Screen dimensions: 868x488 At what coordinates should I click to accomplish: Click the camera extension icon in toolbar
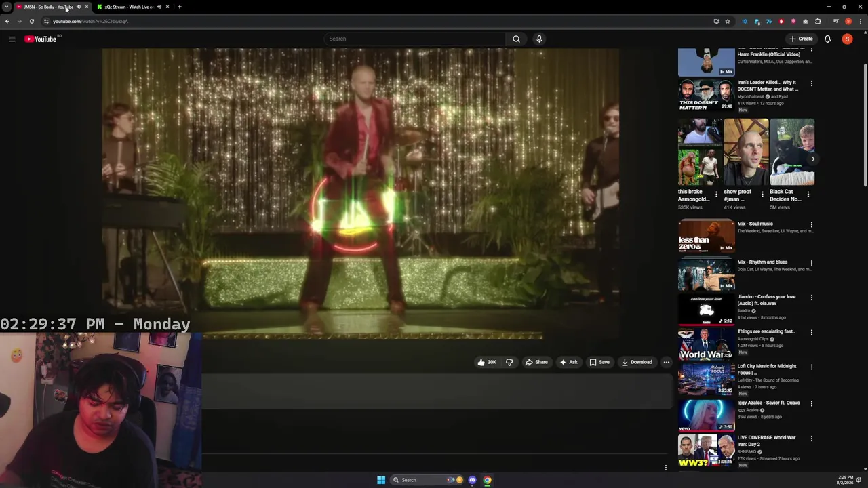click(806, 21)
